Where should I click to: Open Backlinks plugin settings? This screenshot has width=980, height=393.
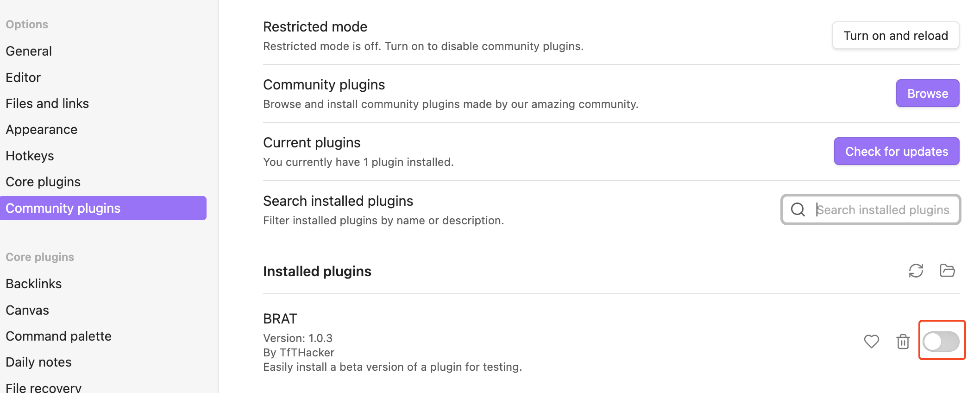click(x=34, y=284)
